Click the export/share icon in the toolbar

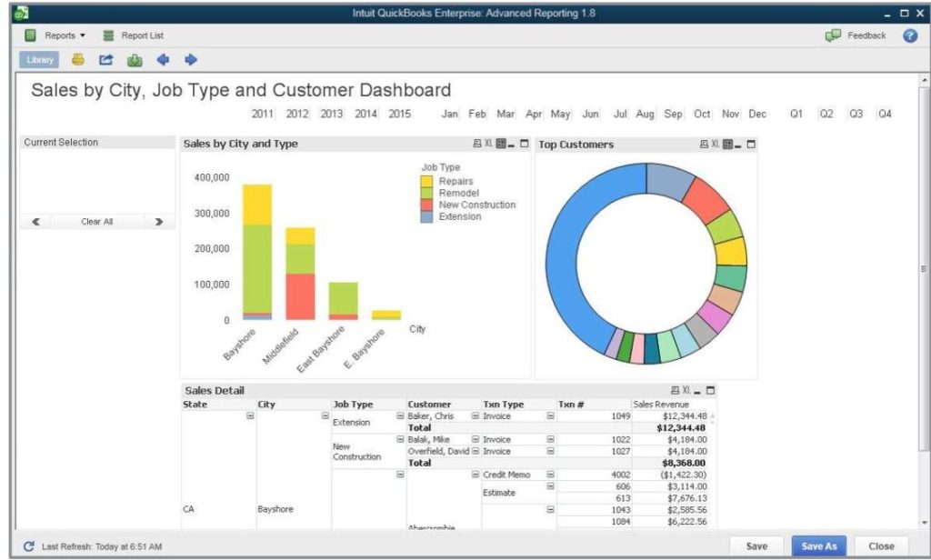[106, 61]
